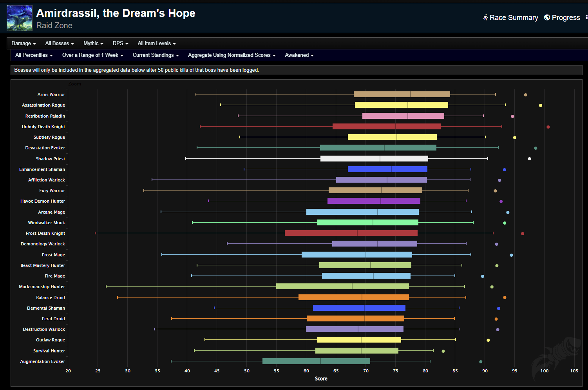
Task: Expand the Awakened season dropdown
Action: 299,55
